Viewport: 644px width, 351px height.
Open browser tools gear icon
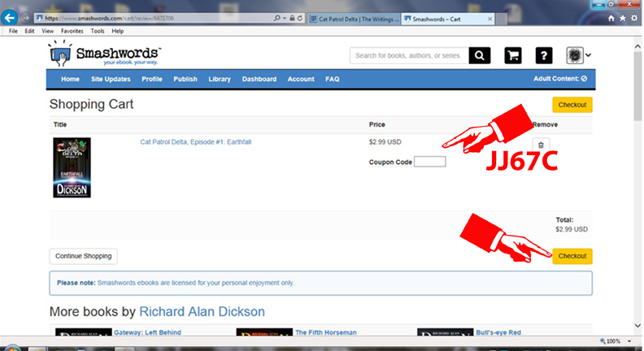click(x=634, y=18)
